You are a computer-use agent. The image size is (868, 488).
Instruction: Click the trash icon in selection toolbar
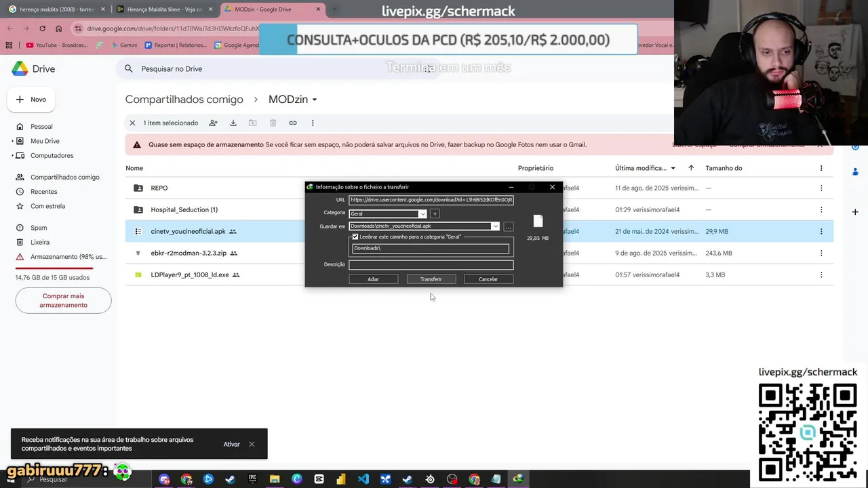click(273, 123)
